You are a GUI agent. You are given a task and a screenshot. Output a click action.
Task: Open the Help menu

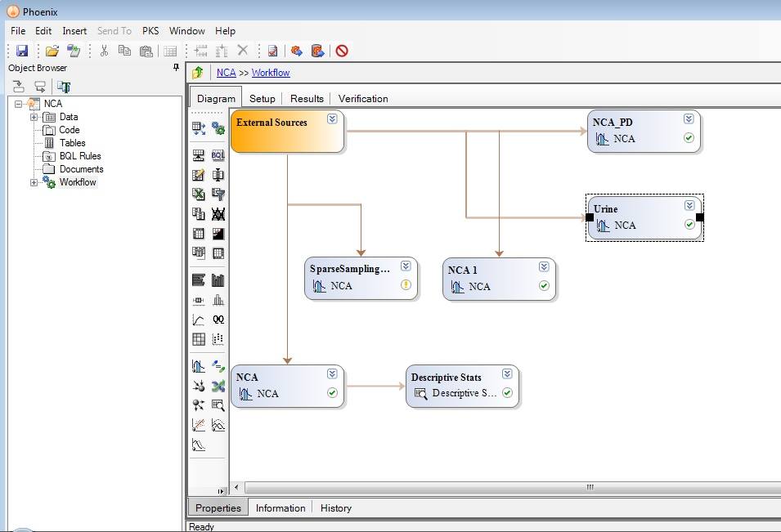[225, 31]
